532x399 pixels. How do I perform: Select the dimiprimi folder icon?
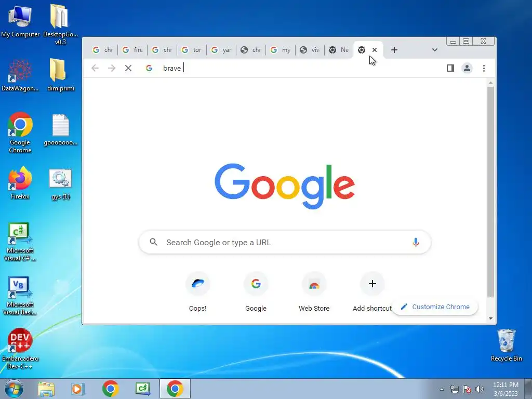click(x=60, y=75)
